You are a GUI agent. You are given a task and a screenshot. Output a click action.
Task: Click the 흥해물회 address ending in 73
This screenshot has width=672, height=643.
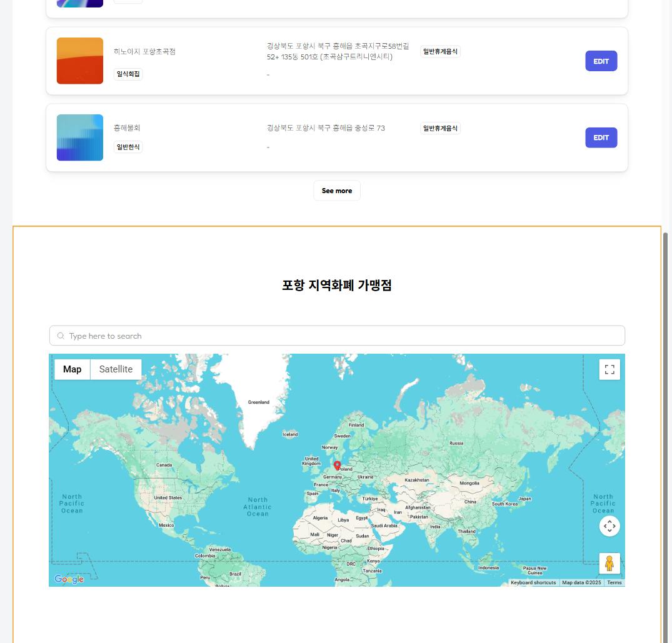tap(326, 127)
